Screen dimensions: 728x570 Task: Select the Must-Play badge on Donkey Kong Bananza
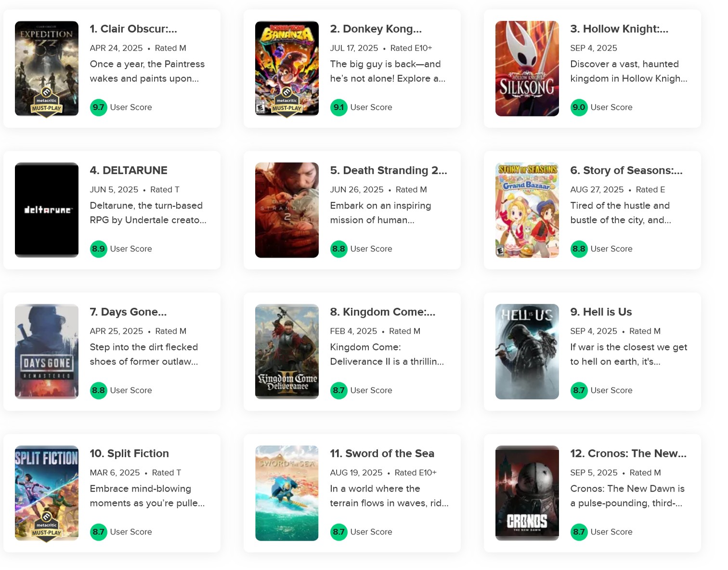pyautogui.click(x=287, y=101)
